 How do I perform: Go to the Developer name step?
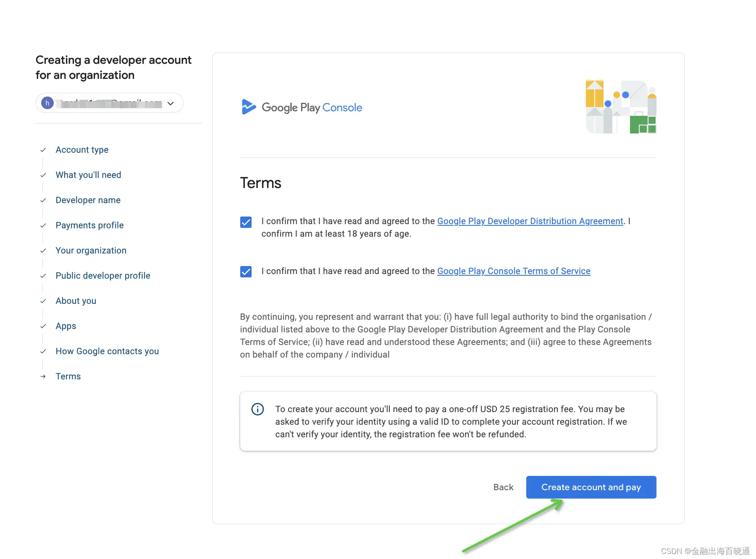click(88, 200)
